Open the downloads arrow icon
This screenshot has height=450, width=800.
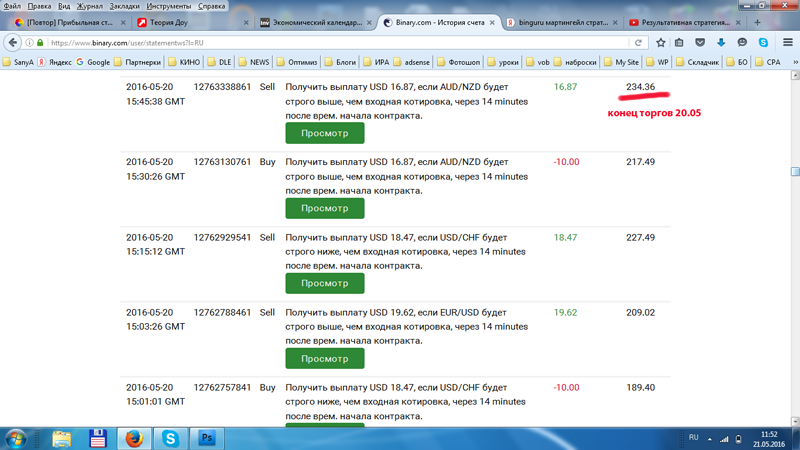[721, 43]
